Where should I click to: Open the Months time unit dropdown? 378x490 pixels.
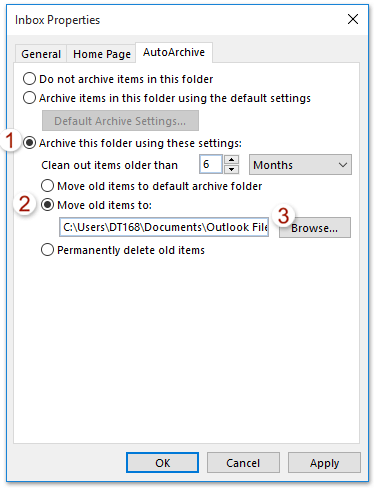300,164
